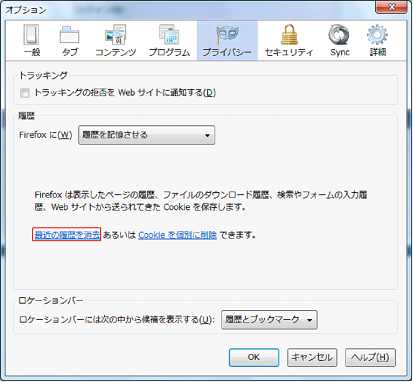Screen dimensions: 413x382
Task: Open the 詳細 (Advanced) gear icon
Action: [x=377, y=35]
